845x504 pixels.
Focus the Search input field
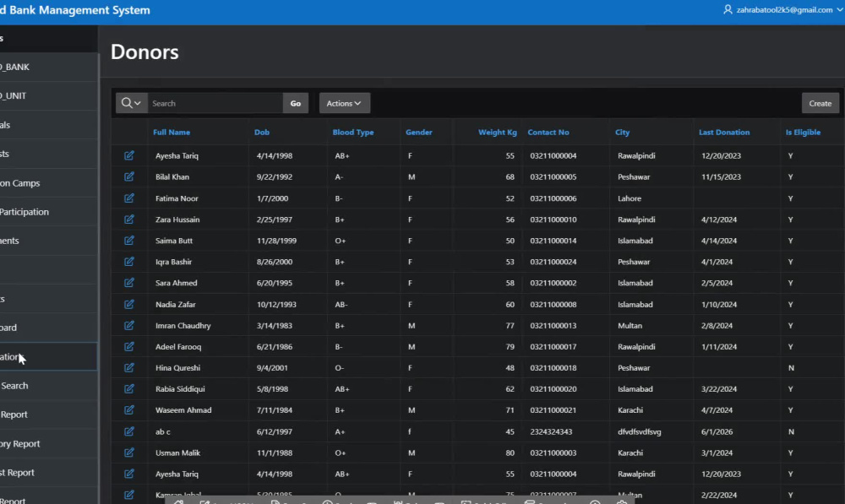point(215,103)
